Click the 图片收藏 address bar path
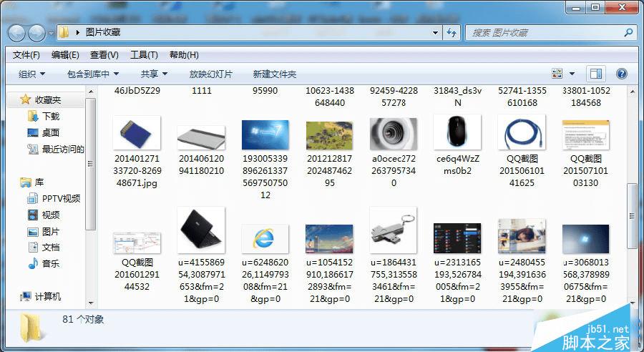644x352 pixels. [102, 32]
